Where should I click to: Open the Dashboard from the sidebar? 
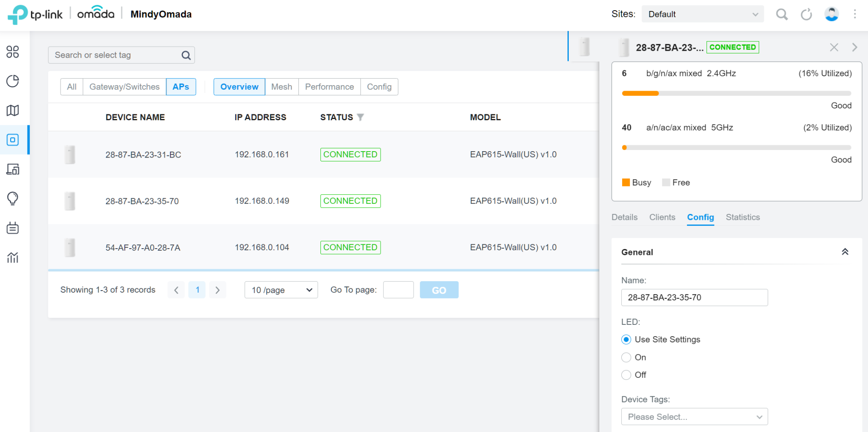coord(13,53)
